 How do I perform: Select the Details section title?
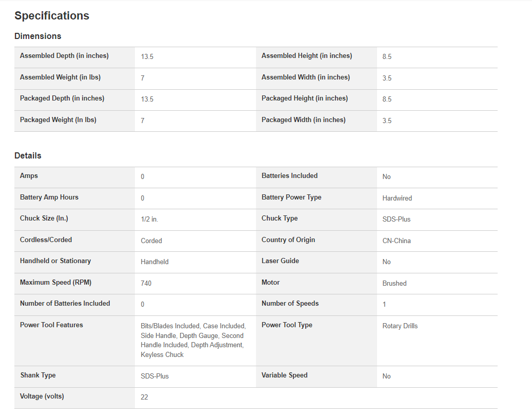pyautogui.click(x=28, y=156)
